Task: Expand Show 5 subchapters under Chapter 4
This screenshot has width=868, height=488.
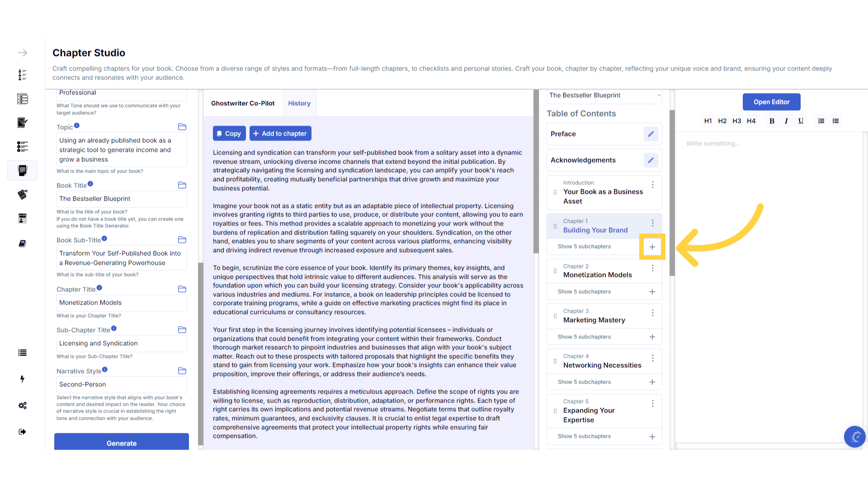Action: [x=584, y=382]
